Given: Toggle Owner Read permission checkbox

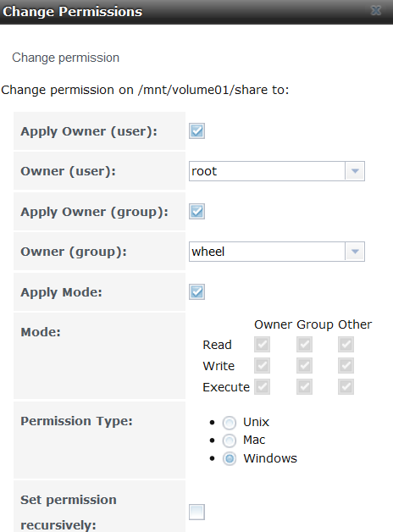Looking at the screenshot, I should tap(262, 345).
